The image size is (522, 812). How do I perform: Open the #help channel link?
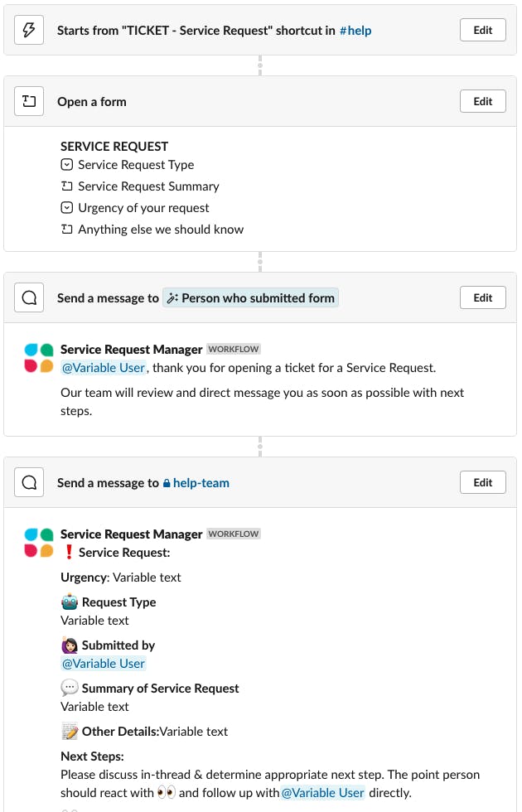pyautogui.click(x=355, y=31)
